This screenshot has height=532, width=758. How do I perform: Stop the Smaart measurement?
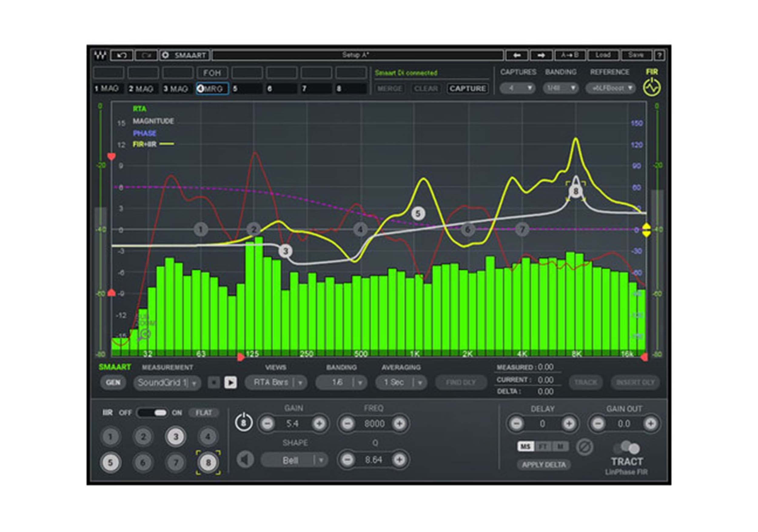pos(214,383)
